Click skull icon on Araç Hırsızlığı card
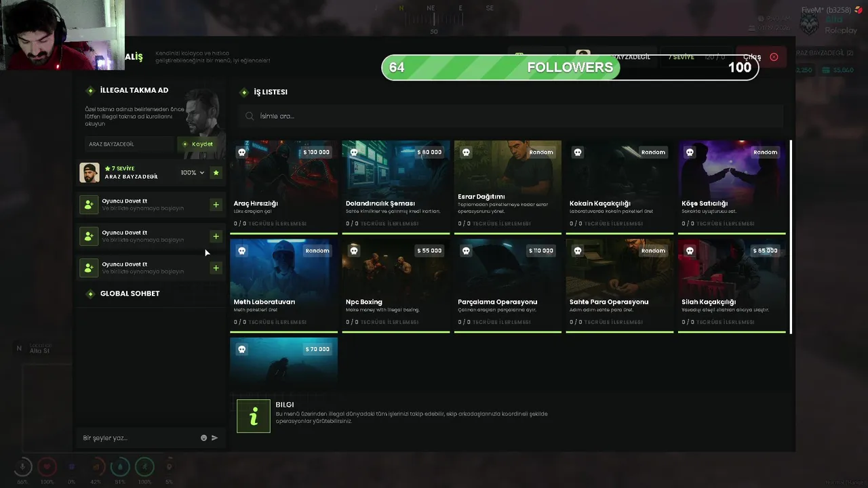868x488 pixels. click(x=241, y=152)
